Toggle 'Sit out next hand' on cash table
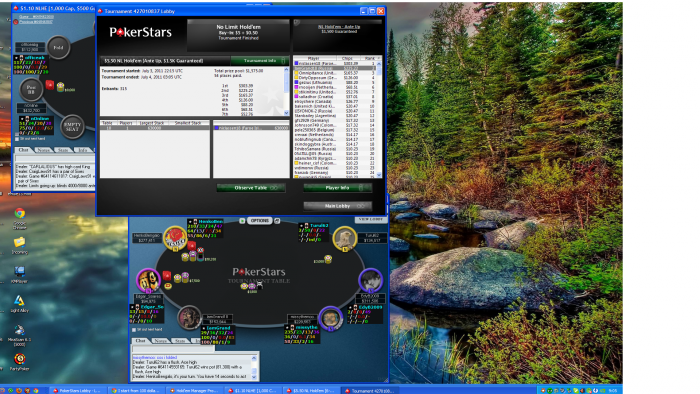 coord(17,139)
